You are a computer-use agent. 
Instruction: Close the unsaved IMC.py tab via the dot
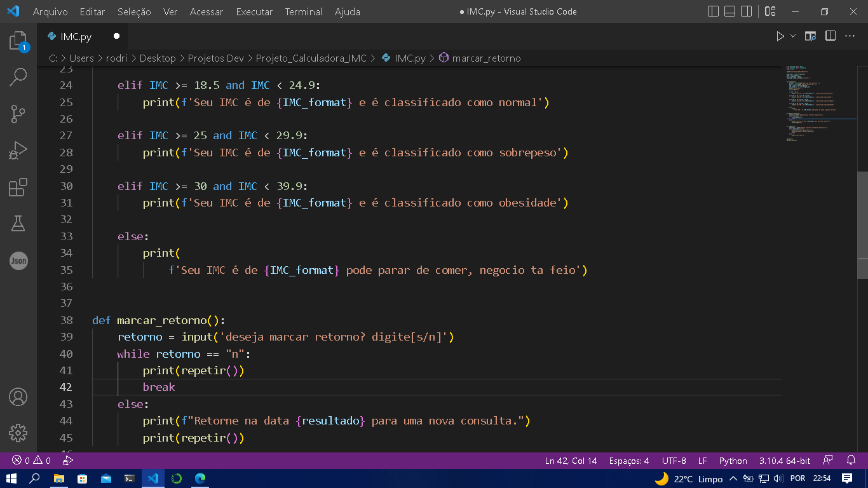116,37
